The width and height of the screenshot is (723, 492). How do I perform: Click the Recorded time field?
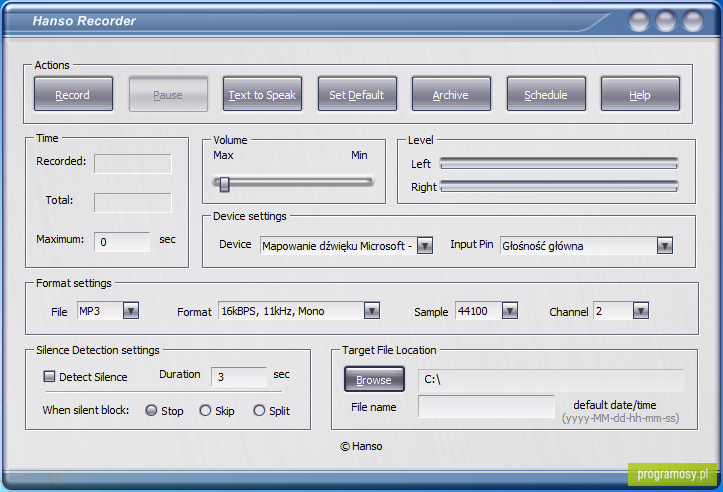click(133, 164)
